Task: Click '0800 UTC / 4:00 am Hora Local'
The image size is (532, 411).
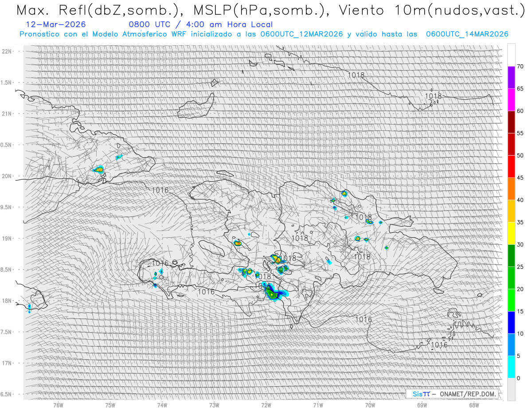Action: click(x=200, y=25)
